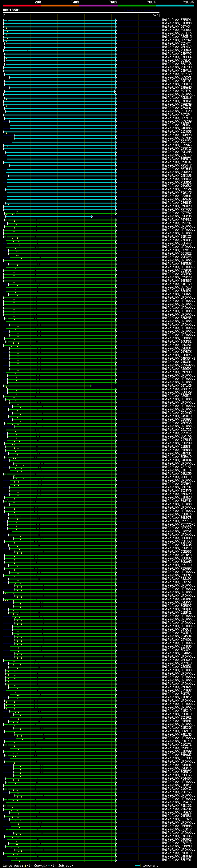The image size is (197, 868).
Task: Select the hit UniRef100_P30151
Action: [x=176, y=582]
